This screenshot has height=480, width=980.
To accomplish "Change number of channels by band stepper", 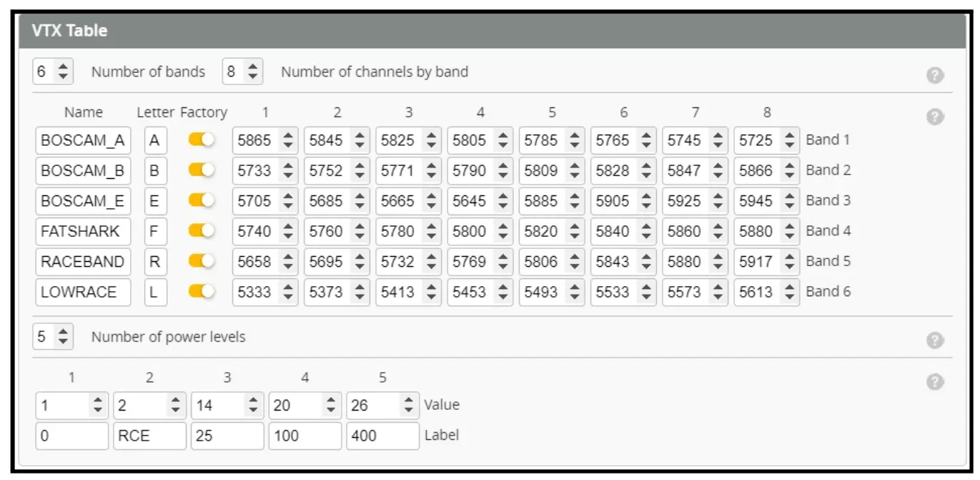I will (x=253, y=72).
